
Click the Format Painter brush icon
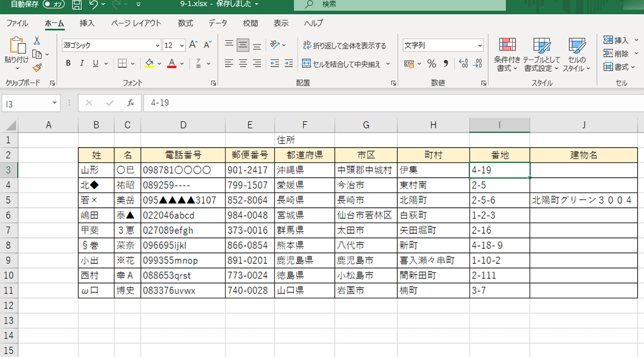coord(37,68)
